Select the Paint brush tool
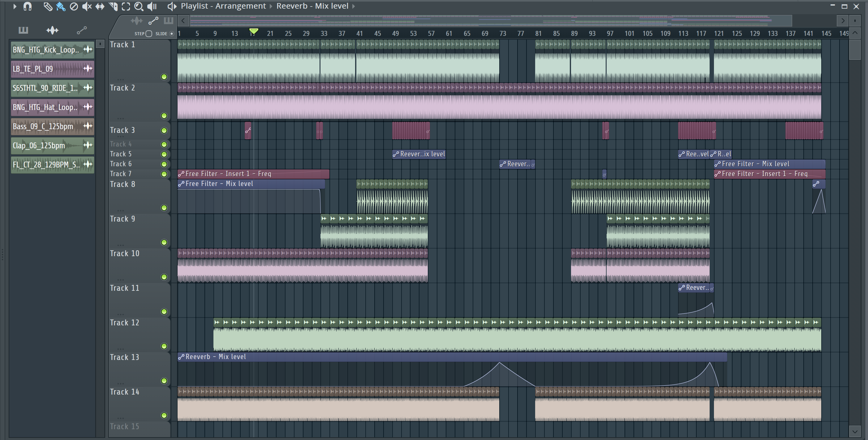The height and width of the screenshot is (440, 868). [61, 6]
